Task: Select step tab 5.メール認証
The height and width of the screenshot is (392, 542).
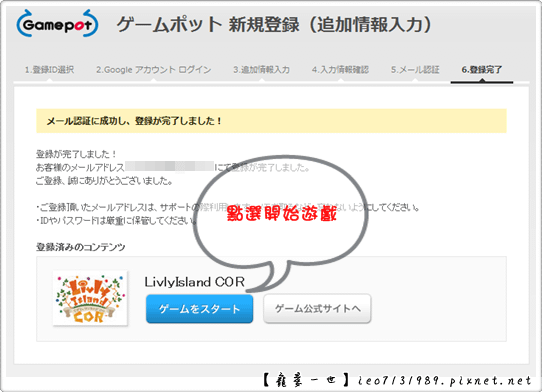Action: pyautogui.click(x=415, y=70)
